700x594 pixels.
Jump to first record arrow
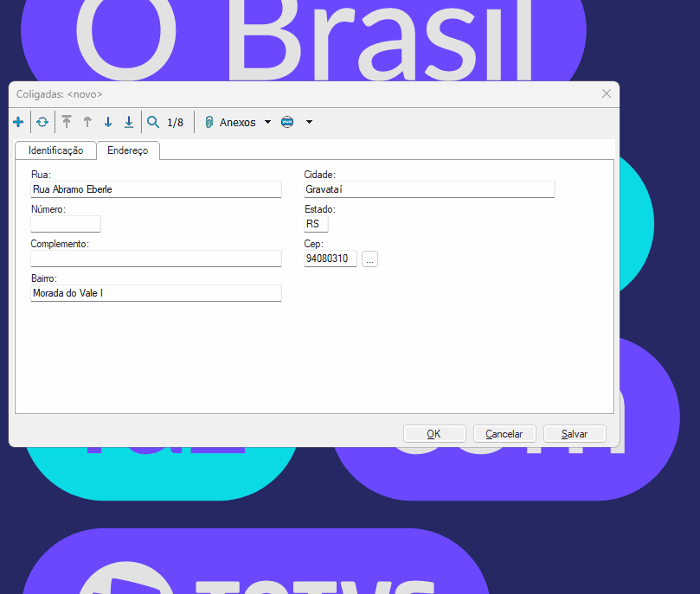pyautogui.click(x=67, y=122)
